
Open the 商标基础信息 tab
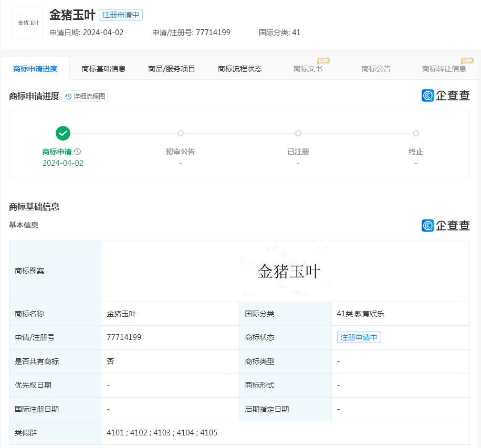click(x=103, y=69)
